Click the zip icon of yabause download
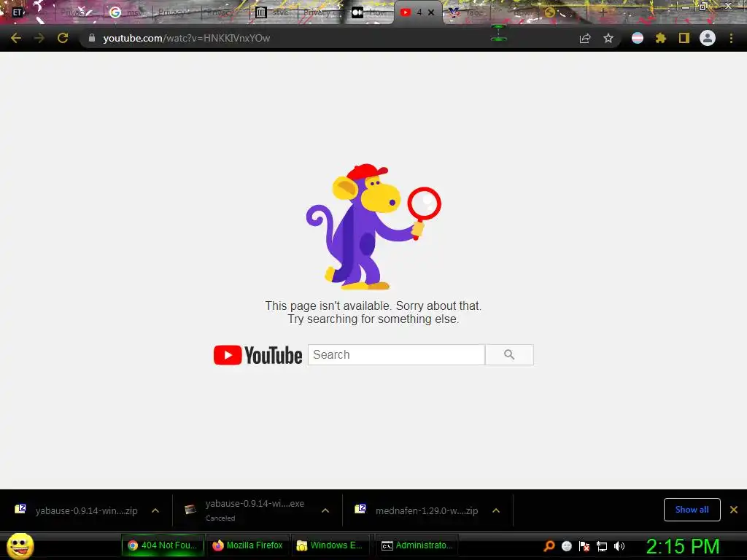747x560 pixels. coord(20,509)
